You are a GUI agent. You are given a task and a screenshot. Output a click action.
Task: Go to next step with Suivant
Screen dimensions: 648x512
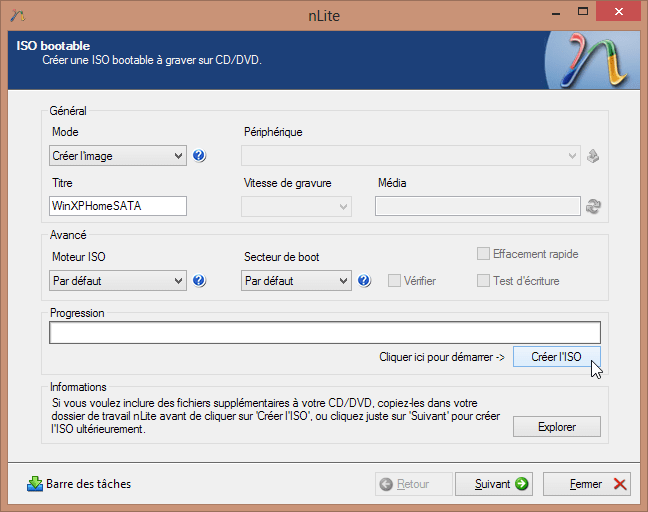(x=494, y=484)
